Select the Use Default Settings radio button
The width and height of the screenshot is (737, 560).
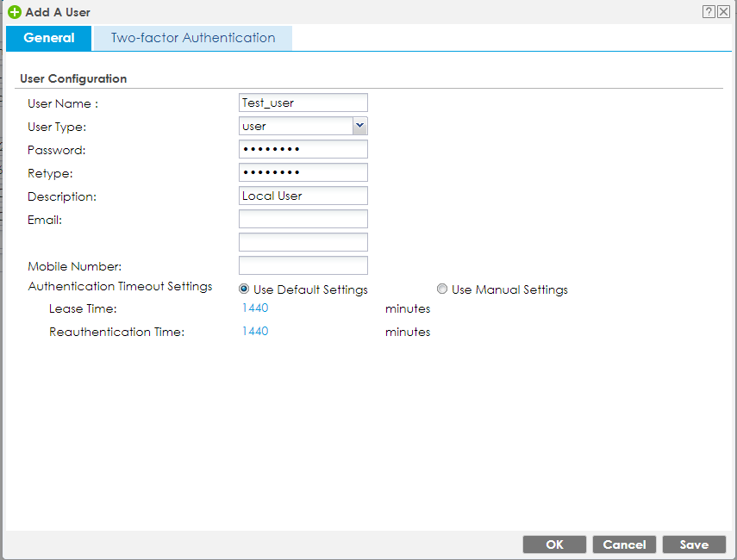point(244,289)
